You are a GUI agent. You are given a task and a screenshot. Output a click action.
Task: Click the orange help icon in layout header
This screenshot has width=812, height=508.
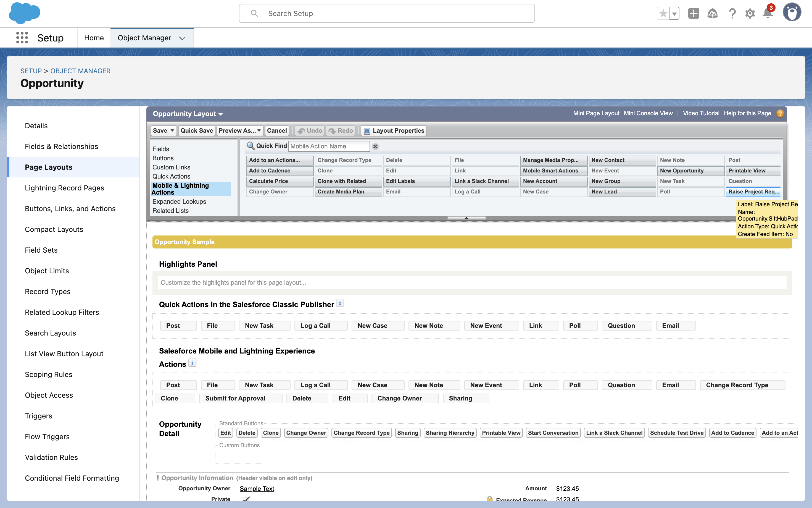pos(780,114)
